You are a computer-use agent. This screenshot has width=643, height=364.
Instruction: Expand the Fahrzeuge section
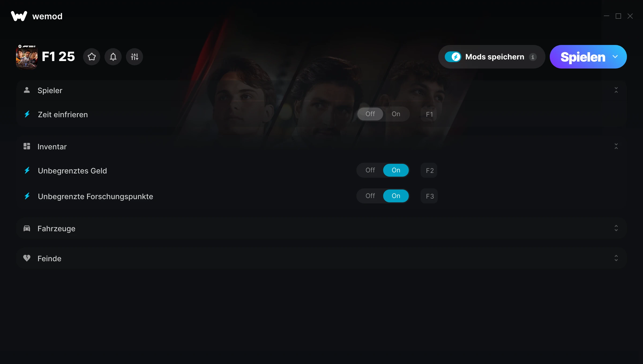tap(616, 228)
